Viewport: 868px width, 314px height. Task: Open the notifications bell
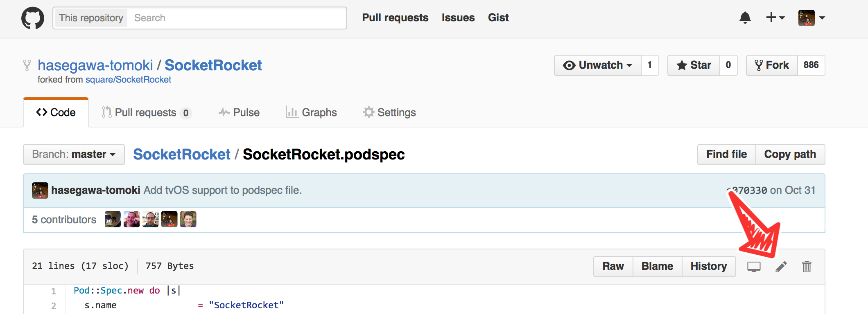pyautogui.click(x=745, y=18)
